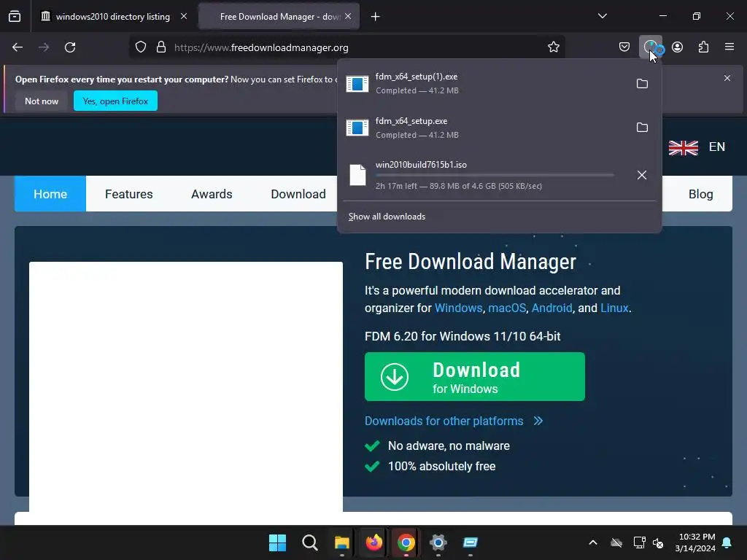The height and width of the screenshot is (560, 747).
Task: Dismiss the Firefox startup notification bar
Action: 727,78
